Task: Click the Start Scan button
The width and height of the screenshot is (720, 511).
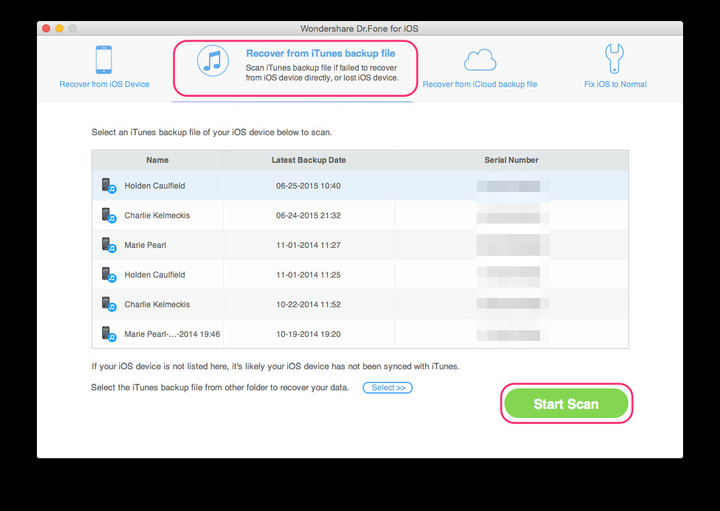Action: tap(566, 404)
